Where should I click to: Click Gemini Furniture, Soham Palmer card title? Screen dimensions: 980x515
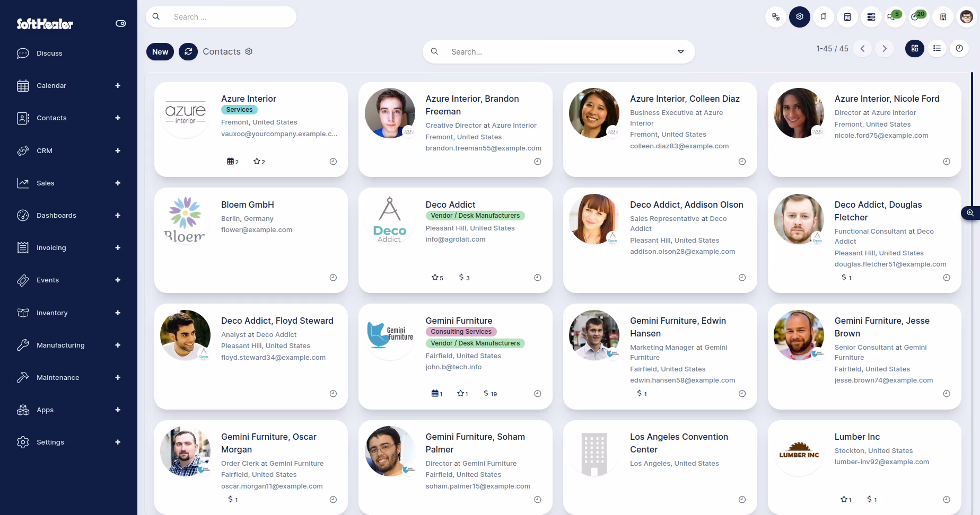point(475,443)
